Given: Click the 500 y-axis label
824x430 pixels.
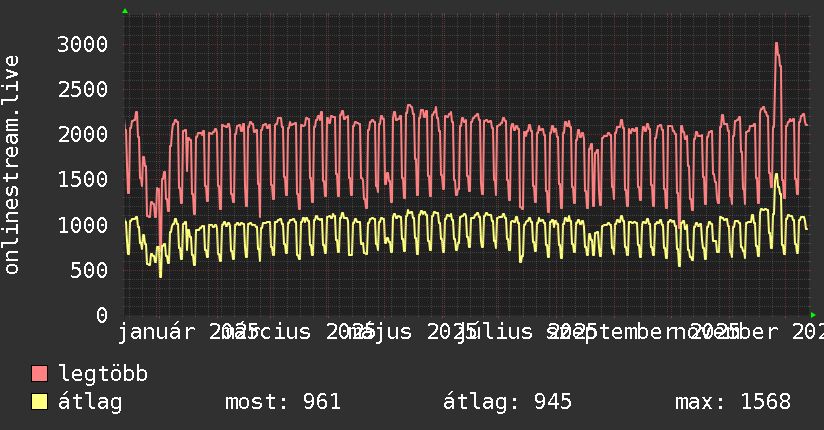Looking at the screenshot, I should pyautogui.click(x=89, y=270).
